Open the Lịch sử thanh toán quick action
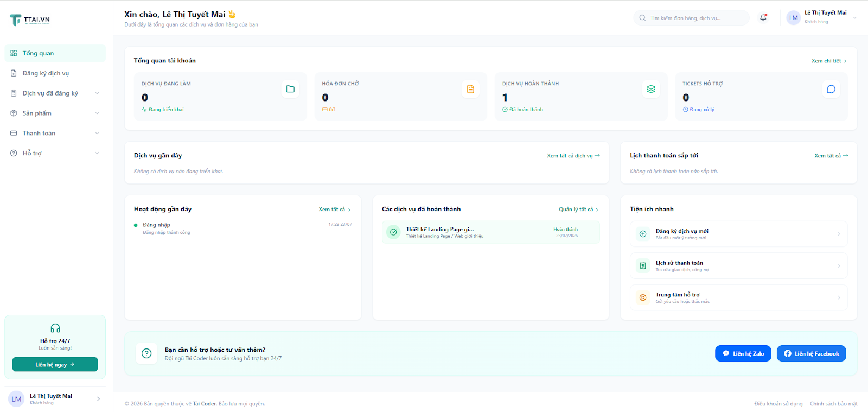 point(738,266)
